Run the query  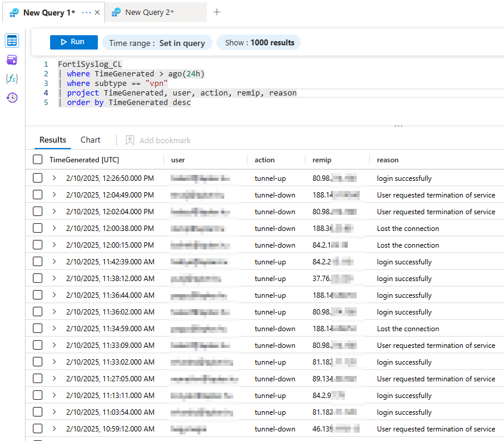(73, 42)
